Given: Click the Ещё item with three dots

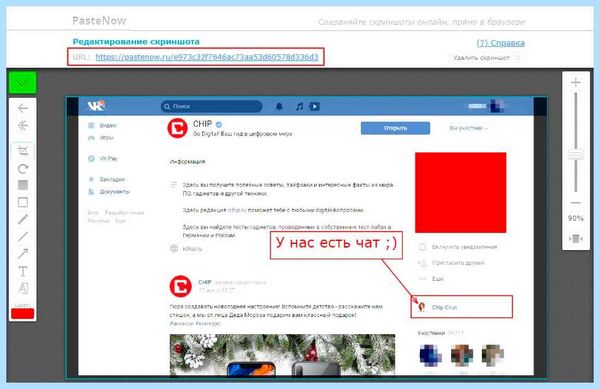Looking at the screenshot, I should point(431,279).
